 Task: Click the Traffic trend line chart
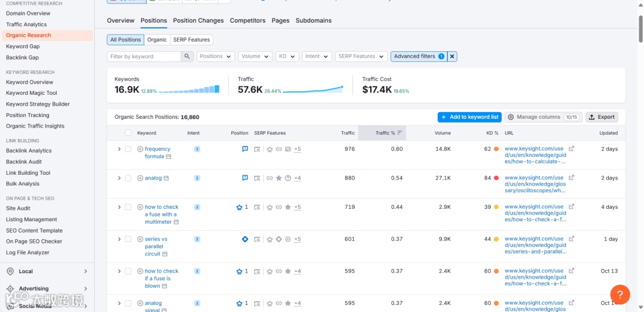click(313, 89)
